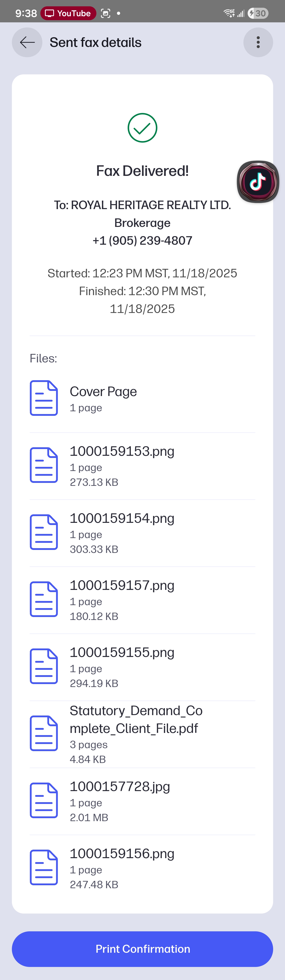Select the 1000157728.jpg filename text
Image resolution: width=285 pixels, height=980 pixels.
coord(120,786)
